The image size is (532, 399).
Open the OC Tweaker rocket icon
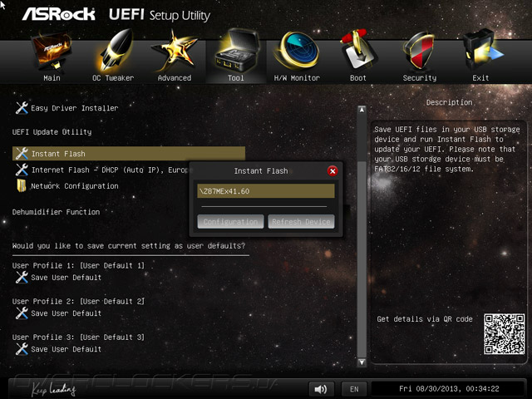[115, 50]
